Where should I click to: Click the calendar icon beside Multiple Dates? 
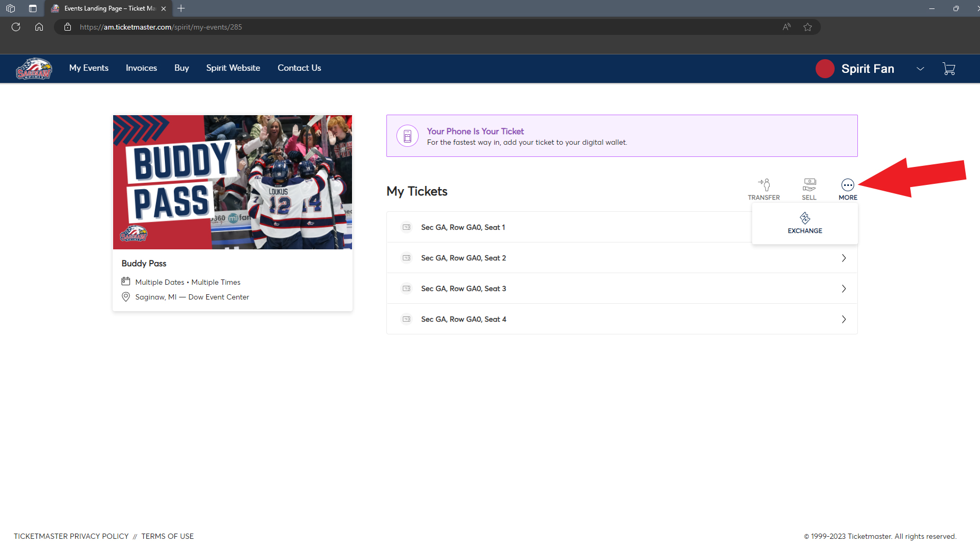[x=126, y=282]
